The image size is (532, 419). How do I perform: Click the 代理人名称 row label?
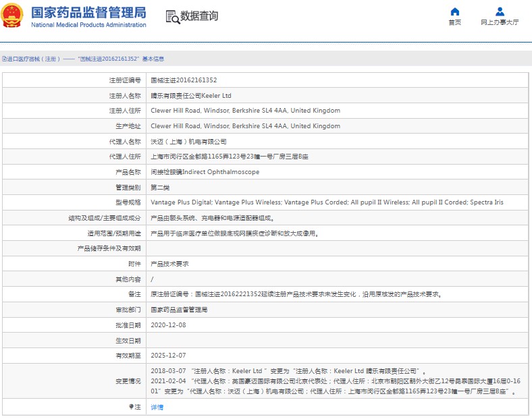[x=125, y=142]
